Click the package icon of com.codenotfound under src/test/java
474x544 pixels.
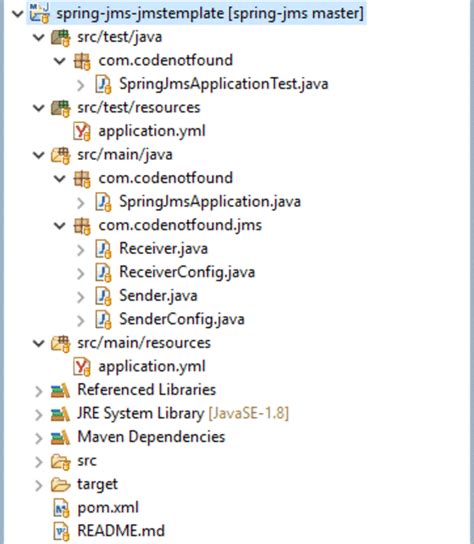tap(82, 61)
